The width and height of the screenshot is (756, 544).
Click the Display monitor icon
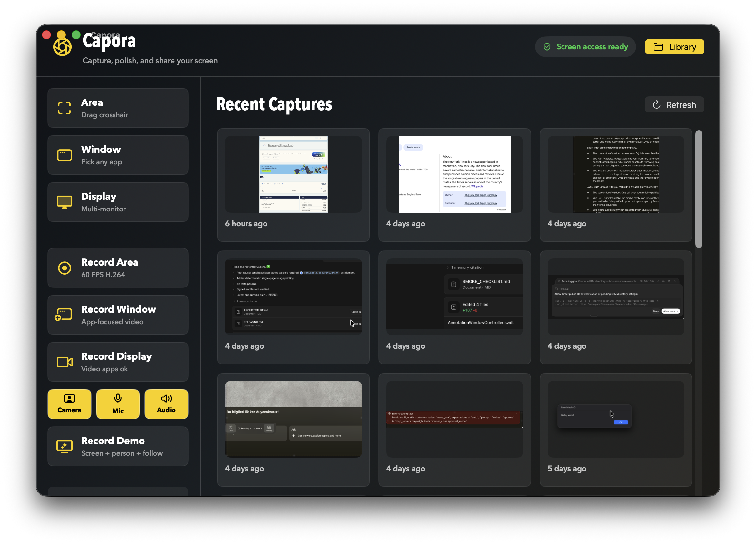64,202
